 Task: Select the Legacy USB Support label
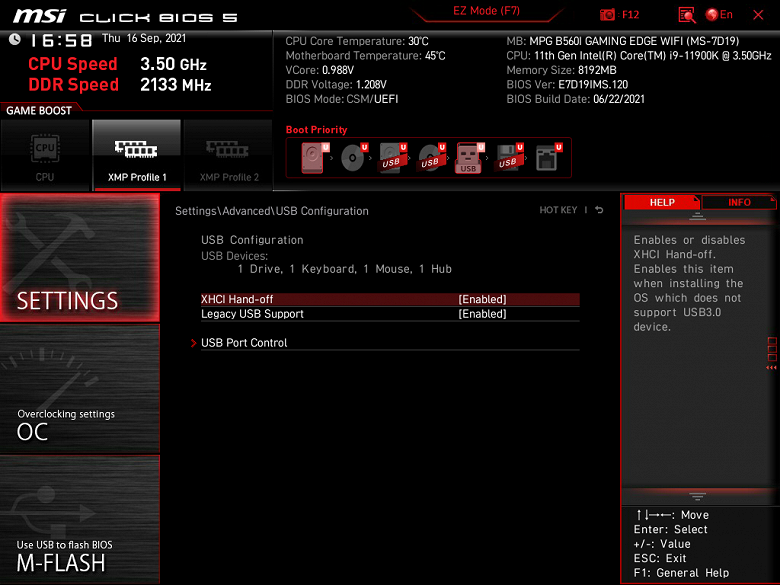252,314
